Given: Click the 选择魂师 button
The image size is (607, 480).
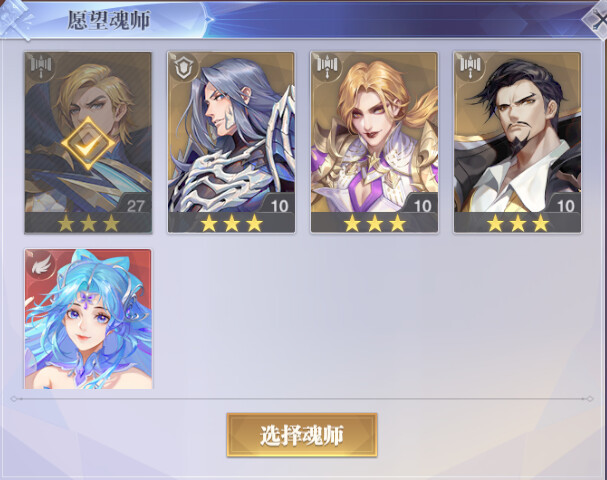Looking at the screenshot, I should point(302,435).
